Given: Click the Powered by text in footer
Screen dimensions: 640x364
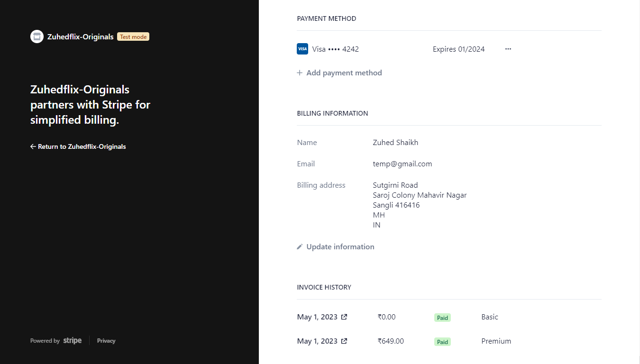Looking at the screenshot, I should point(45,341).
